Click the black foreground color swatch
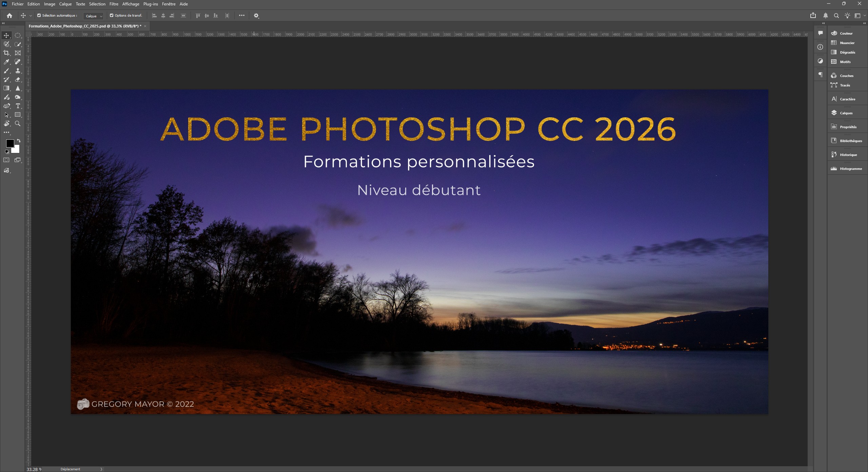 (10, 143)
